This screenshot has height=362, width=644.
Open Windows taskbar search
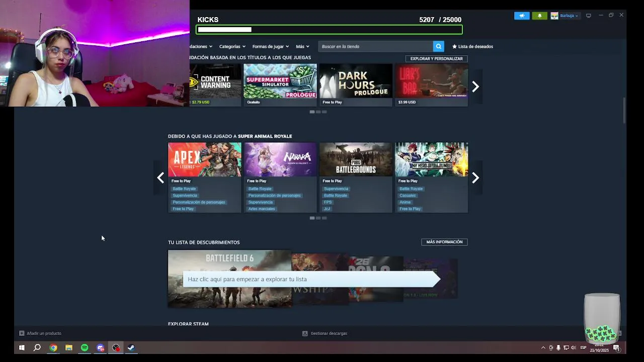[x=37, y=347]
